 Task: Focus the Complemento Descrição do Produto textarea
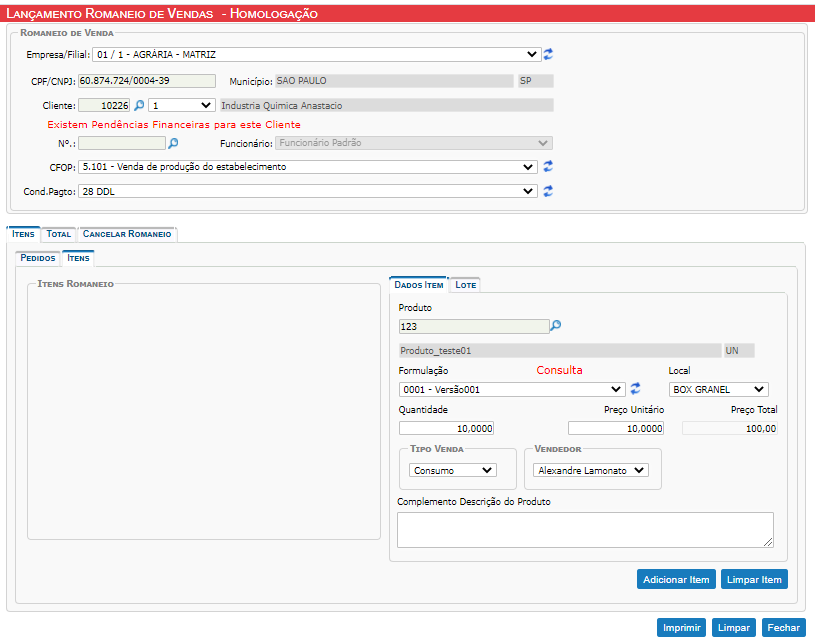pyautogui.click(x=585, y=530)
